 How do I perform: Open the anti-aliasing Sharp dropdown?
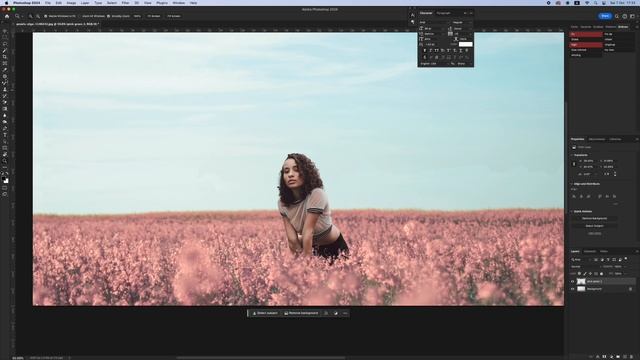[464, 64]
